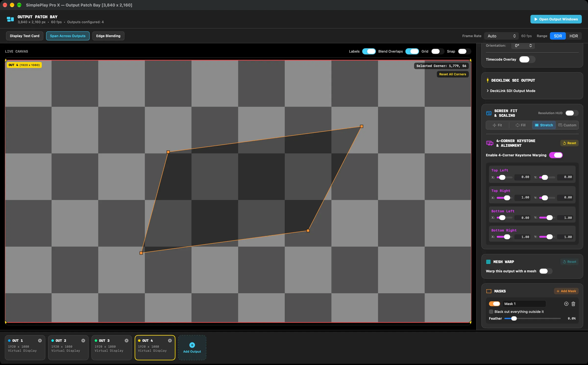The width and height of the screenshot is (588, 365).
Task: Enable Warp this output with a mesh
Action: pos(546,271)
